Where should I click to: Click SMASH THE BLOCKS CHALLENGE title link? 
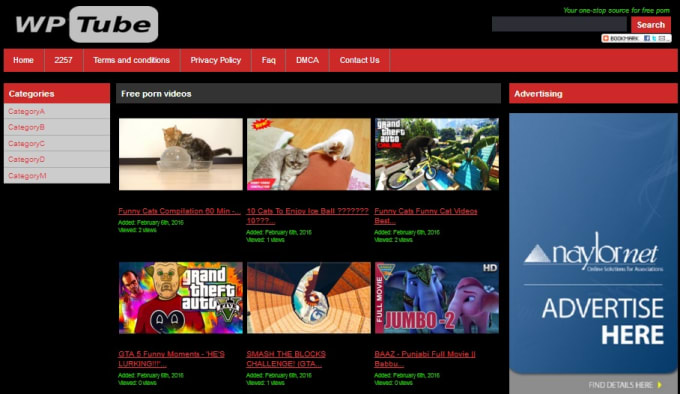[286, 359]
